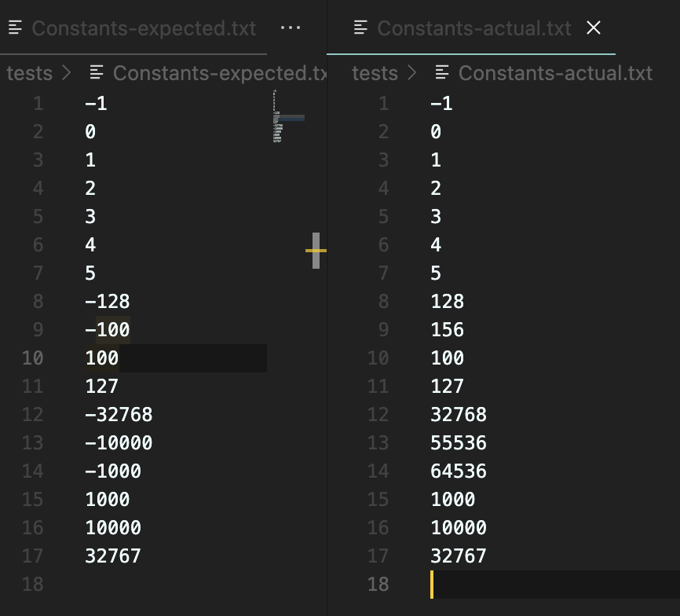Place cursor on 55536 in actual file

coord(459,443)
